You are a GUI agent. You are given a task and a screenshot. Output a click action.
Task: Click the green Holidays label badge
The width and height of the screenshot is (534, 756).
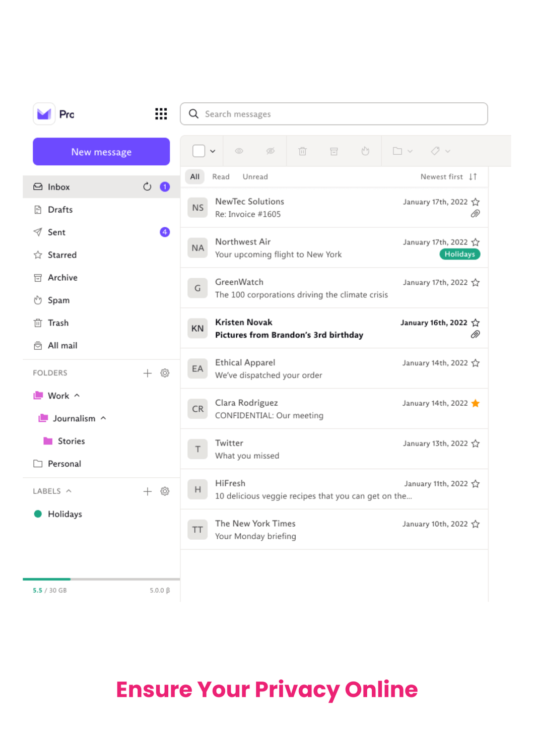(459, 255)
